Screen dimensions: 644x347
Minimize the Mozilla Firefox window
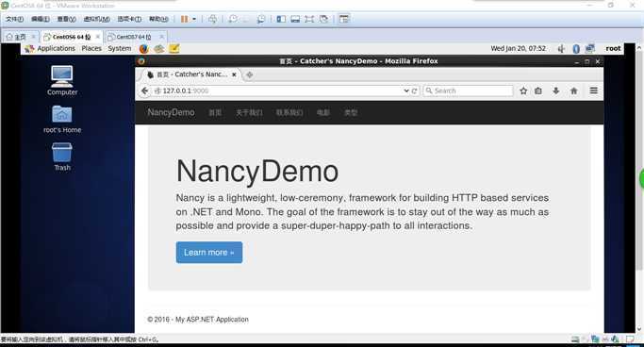pos(577,61)
